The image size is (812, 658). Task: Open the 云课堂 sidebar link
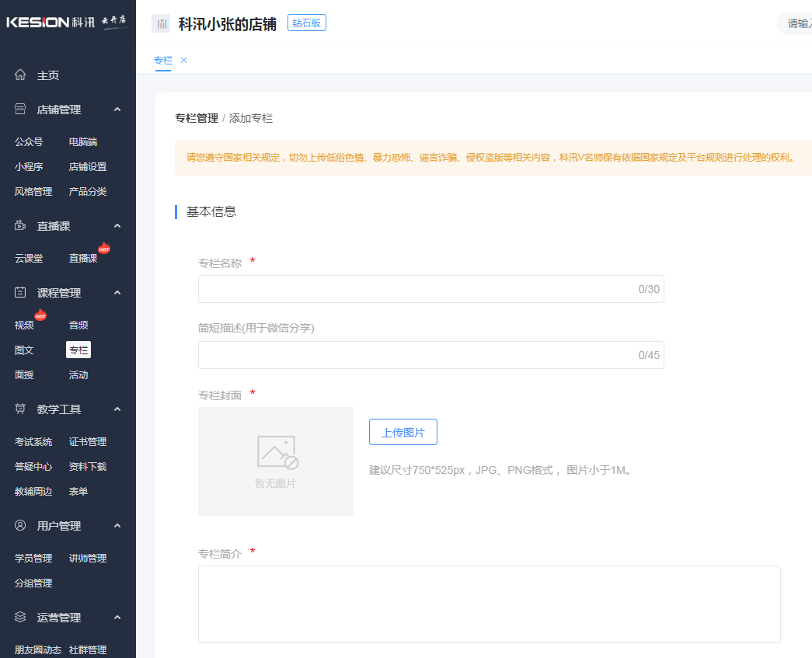point(29,258)
